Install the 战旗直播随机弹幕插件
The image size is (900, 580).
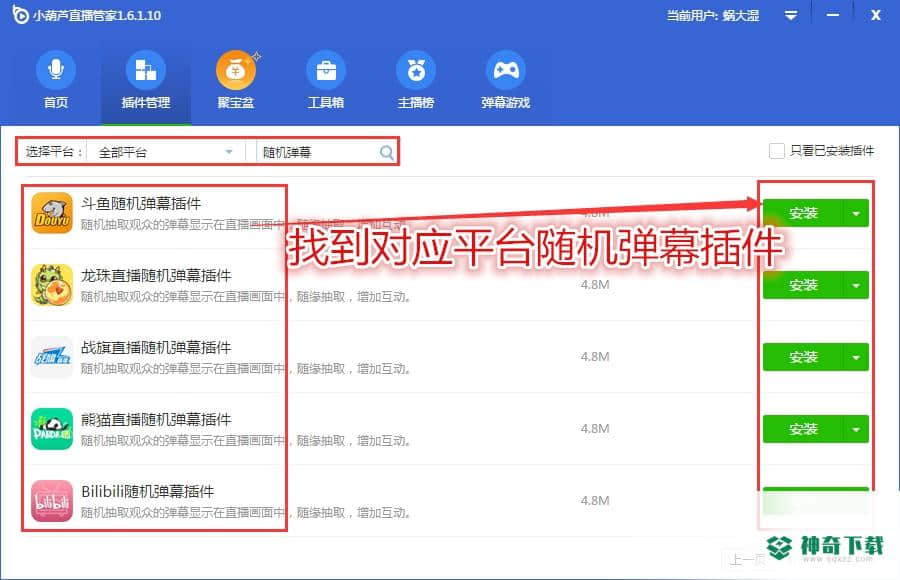tap(803, 357)
